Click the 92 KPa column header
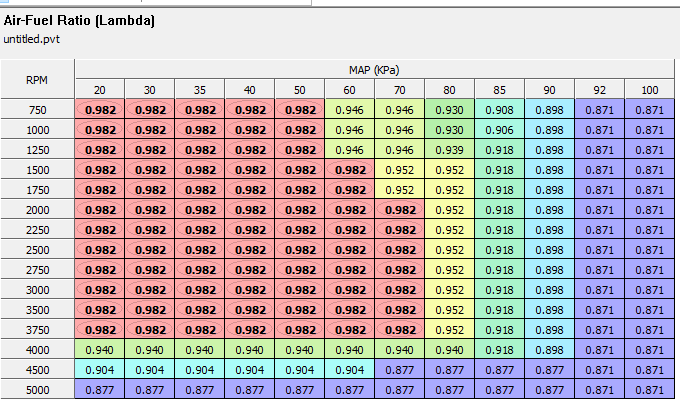This screenshot has height=404, width=680. [599, 90]
